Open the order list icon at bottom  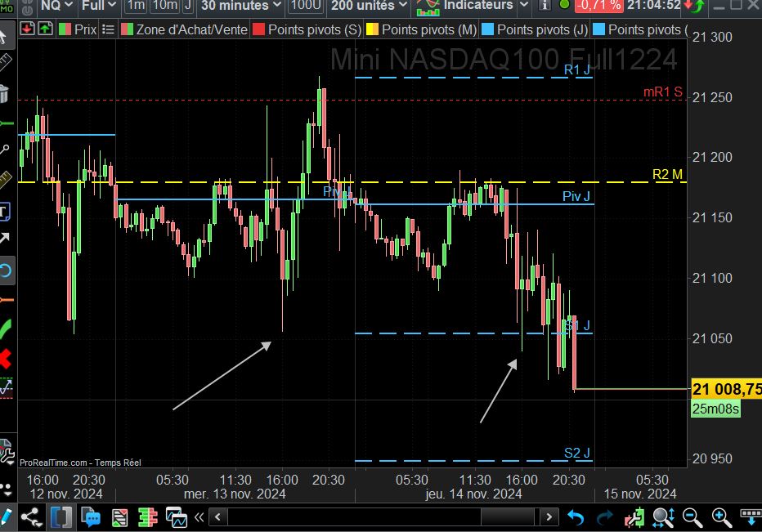[119, 517]
